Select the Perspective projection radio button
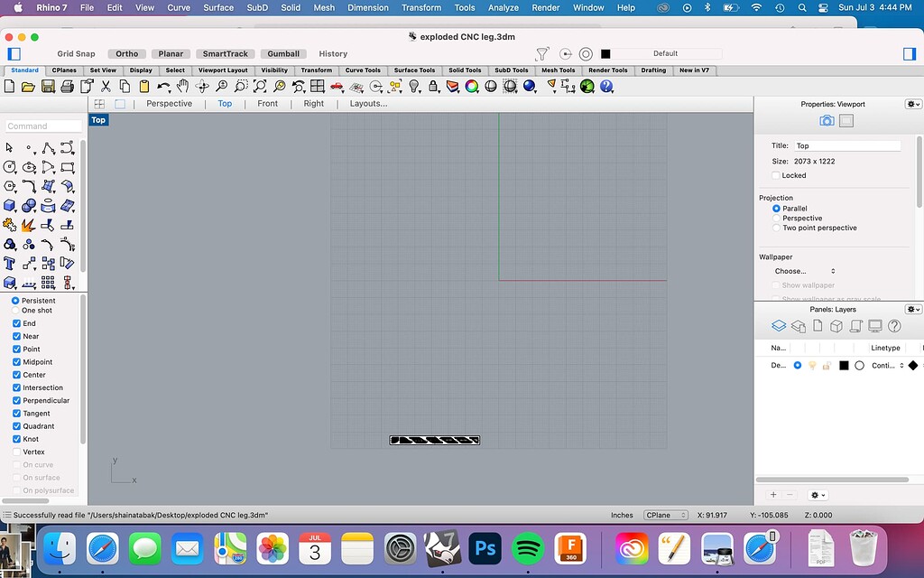The height and width of the screenshot is (578, 924). [776, 219]
